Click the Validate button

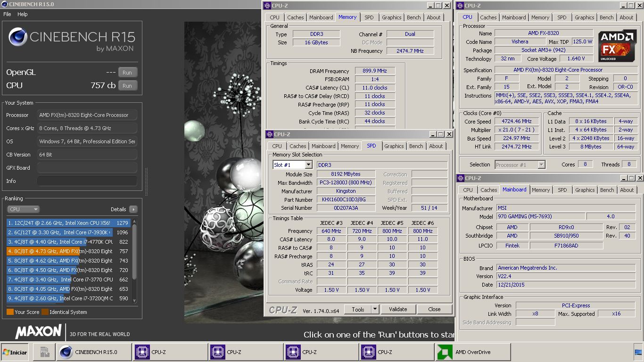point(398,309)
